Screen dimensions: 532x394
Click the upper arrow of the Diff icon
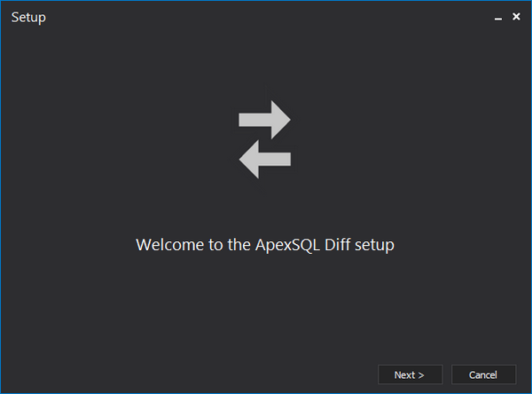click(266, 120)
